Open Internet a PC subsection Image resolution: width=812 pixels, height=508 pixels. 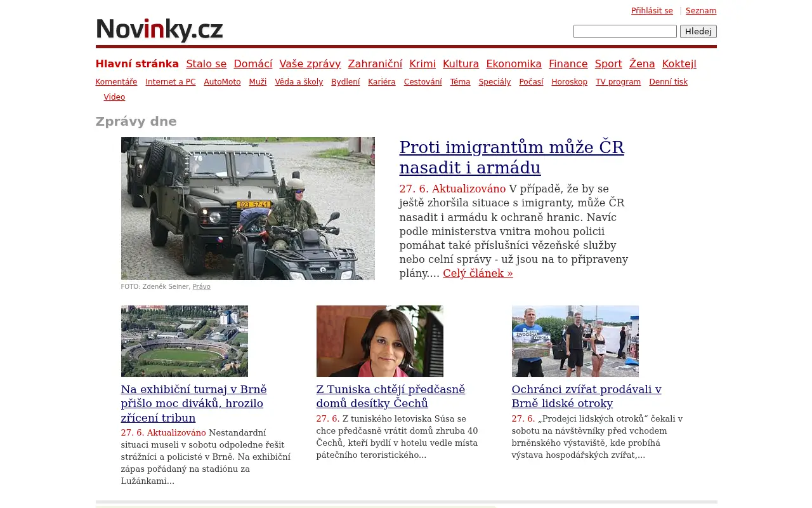171,82
